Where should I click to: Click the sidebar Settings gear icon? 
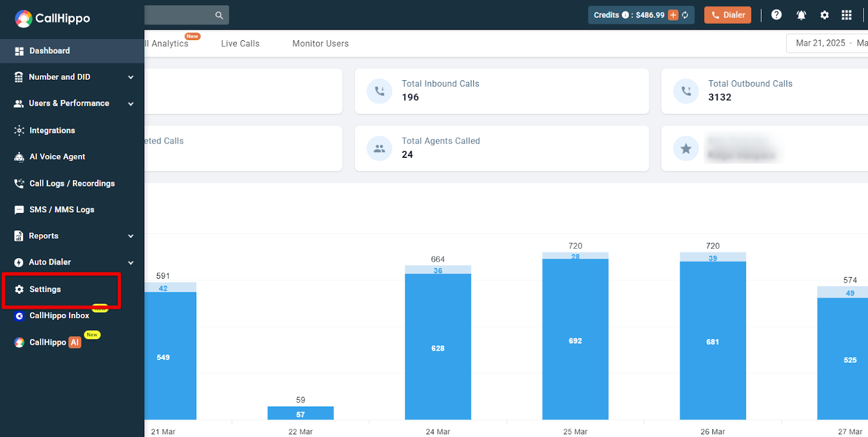click(x=19, y=290)
